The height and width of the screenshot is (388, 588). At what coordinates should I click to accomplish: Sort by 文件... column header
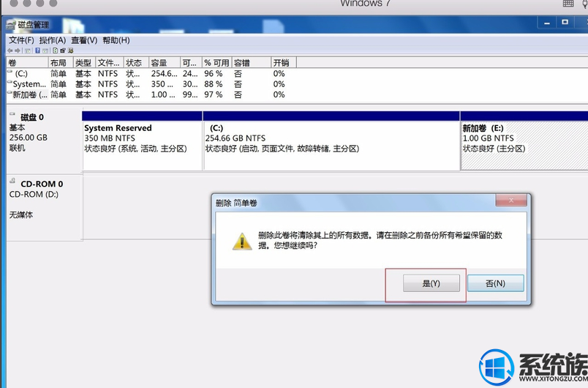110,63
